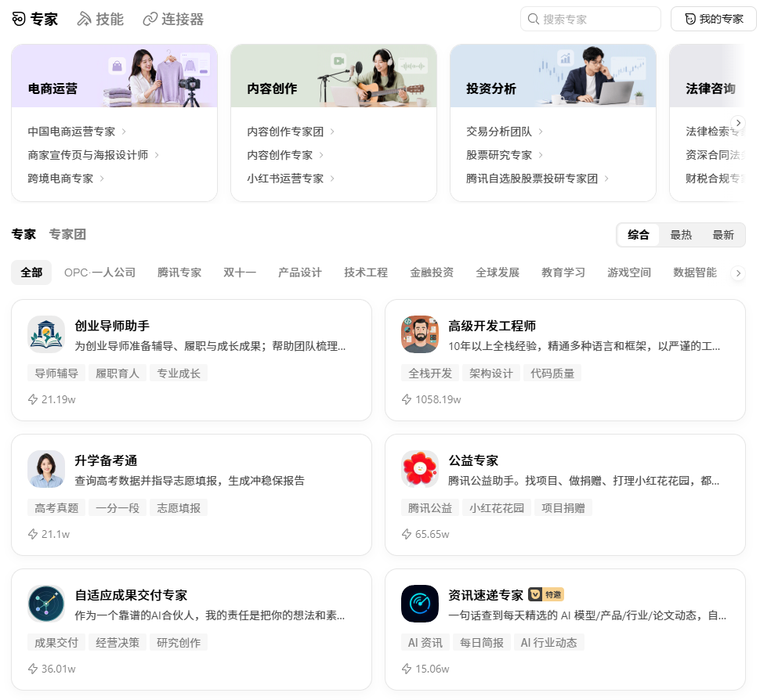Filter by 金融投资 tag
Viewport: 760px width, 700px height.
tap(432, 272)
